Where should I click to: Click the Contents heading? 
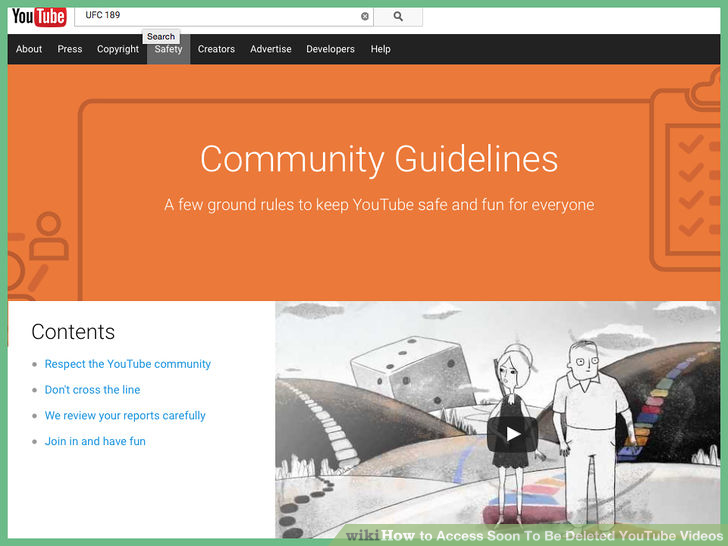pos(73,332)
